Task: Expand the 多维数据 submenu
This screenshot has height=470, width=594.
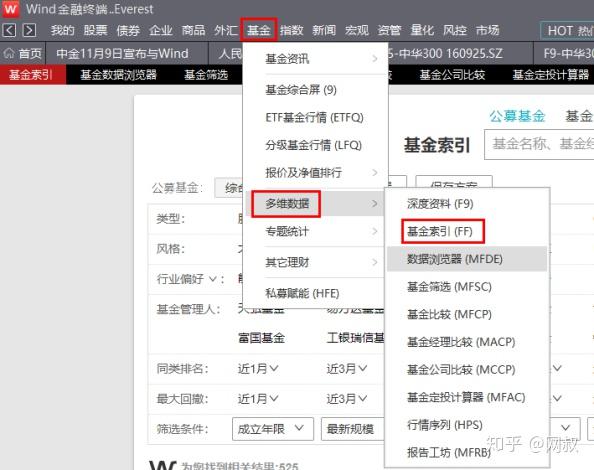Action: [315, 204]
